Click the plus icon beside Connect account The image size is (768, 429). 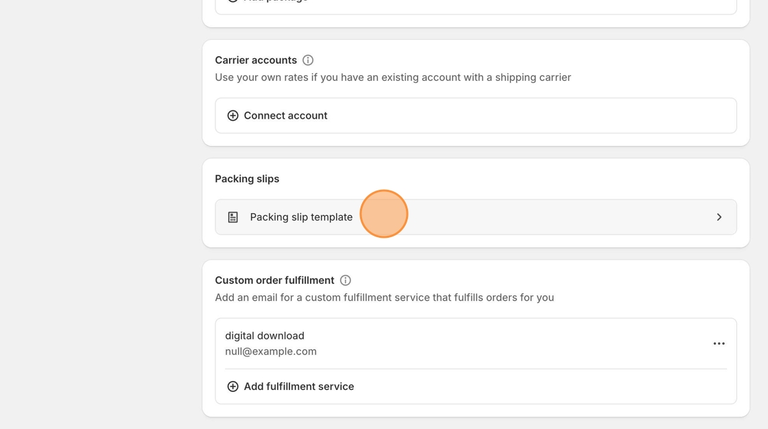pos(233,116)
